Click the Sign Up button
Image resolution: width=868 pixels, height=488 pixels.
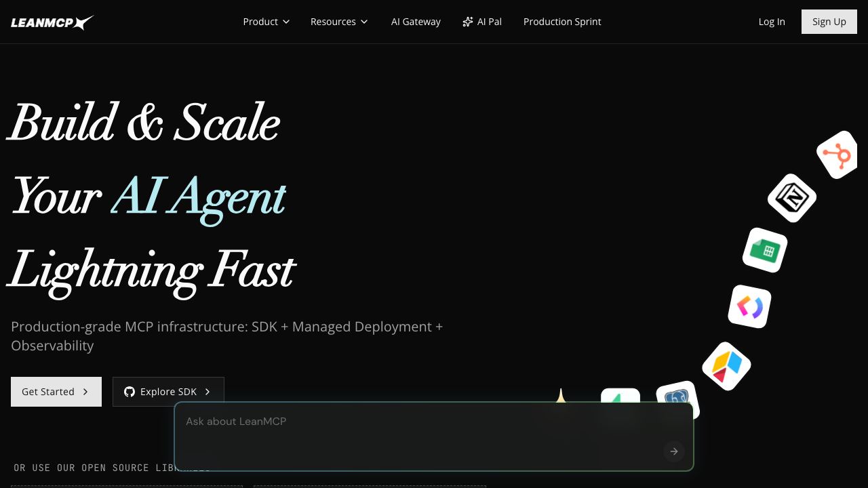click(x=829, y=22)
